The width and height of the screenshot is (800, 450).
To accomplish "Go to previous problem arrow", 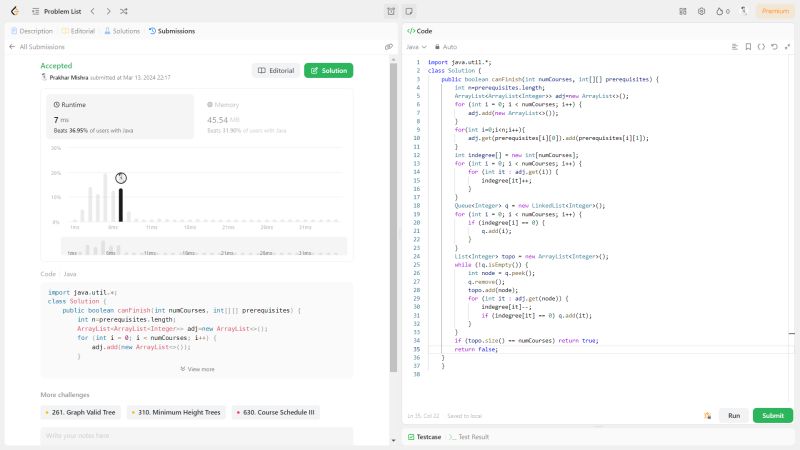I will click(92, 11).
